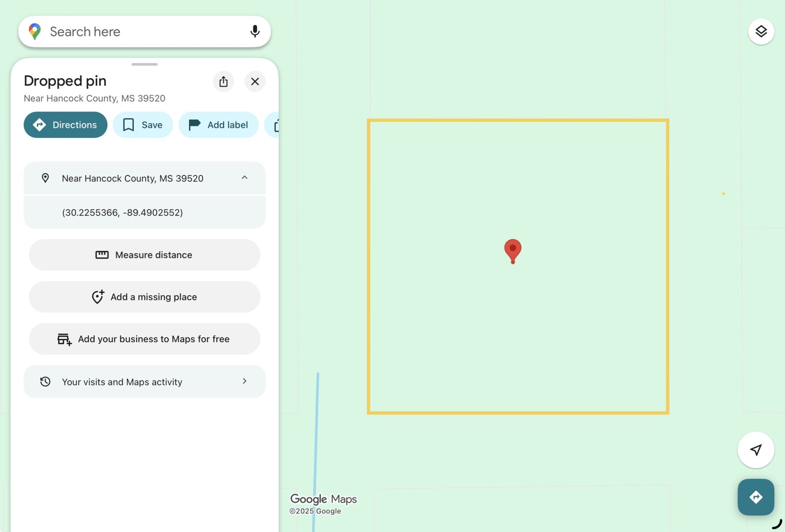Select Add your business to Maps
The image size is (785, 532).
[x=144, y=339]
